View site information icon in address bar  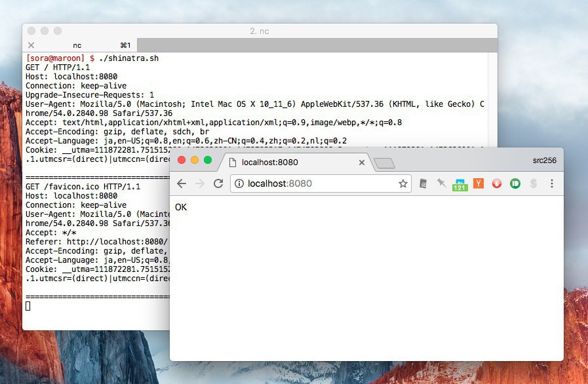(x=239, y=183)
